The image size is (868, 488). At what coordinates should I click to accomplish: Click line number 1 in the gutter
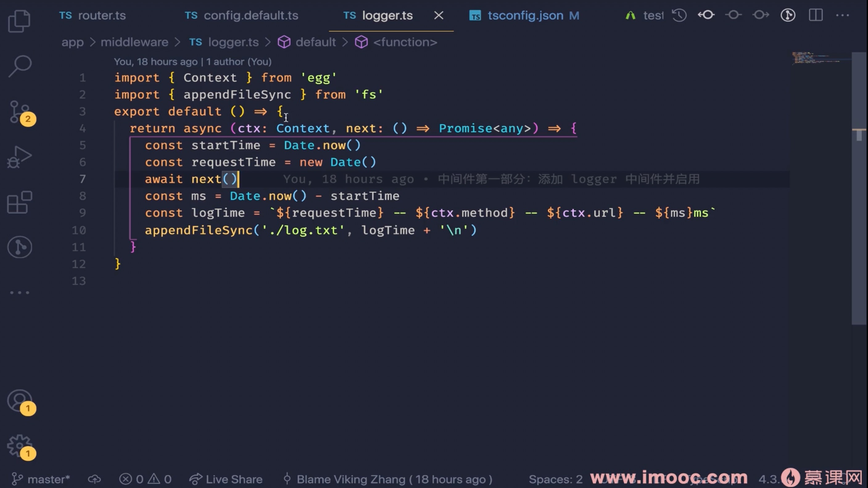coord(83,78)
